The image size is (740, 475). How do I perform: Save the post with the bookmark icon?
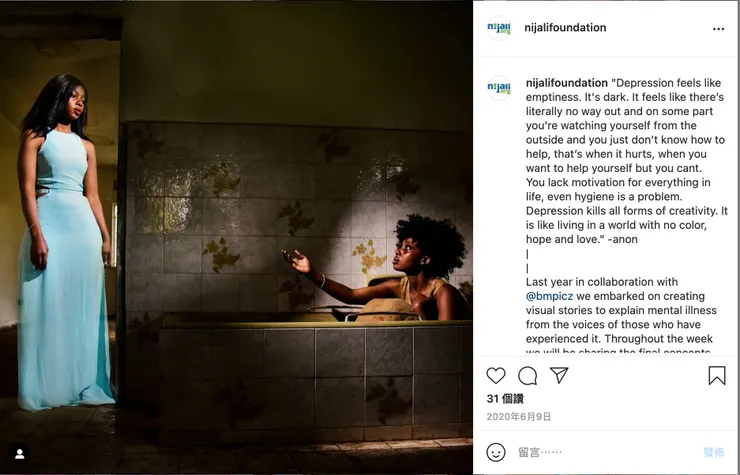point(717,376)
